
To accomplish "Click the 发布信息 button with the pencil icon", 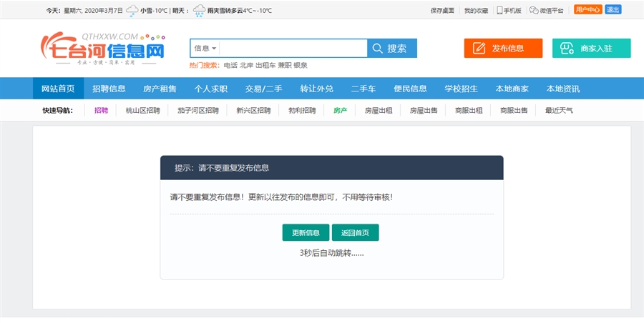I will click(x=503, y=49).
